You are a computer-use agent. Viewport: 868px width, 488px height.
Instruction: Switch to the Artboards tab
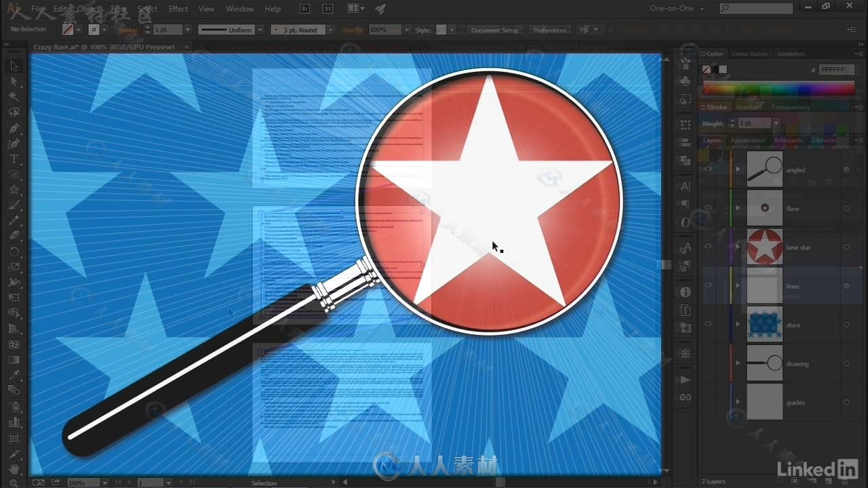(x=789, y=140)
